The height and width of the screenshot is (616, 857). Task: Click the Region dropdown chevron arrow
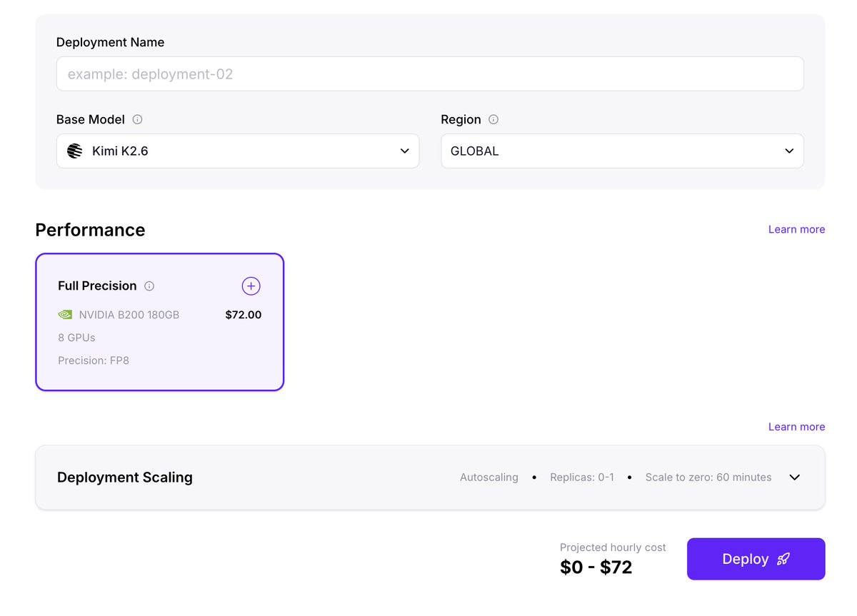[789, 151]
